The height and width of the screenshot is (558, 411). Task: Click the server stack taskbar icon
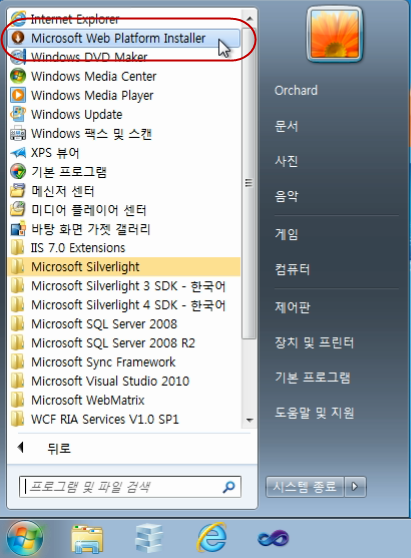[149, 539]
